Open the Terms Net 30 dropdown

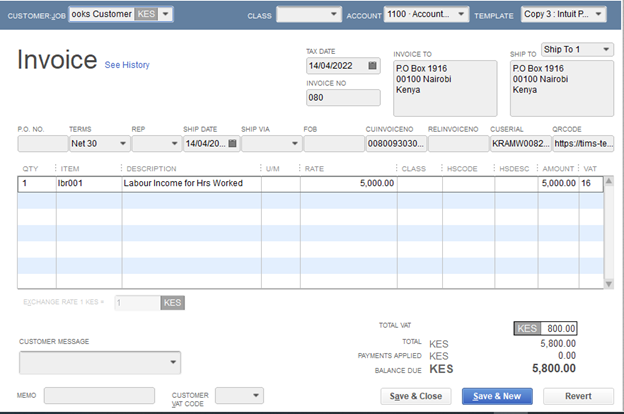tap(122, 144)
